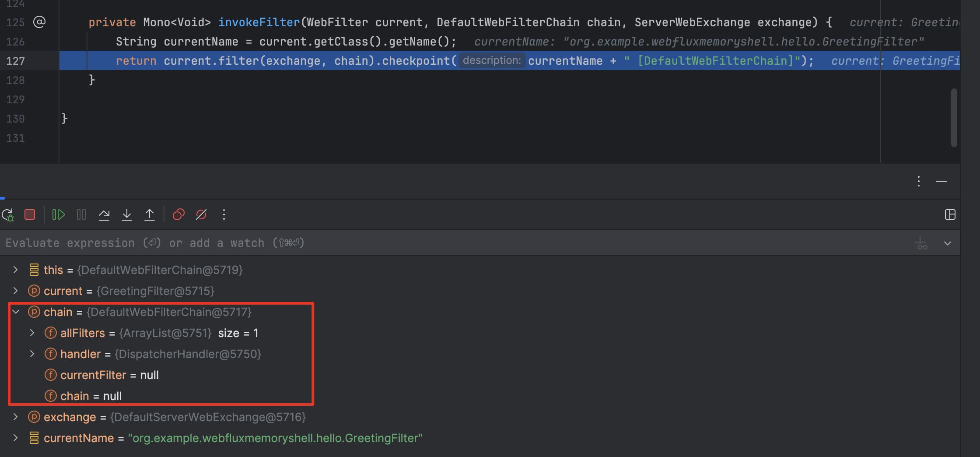The width and height of the screenshot is (980, 457).
Task: Click the object icon beside 'this'
Action: [x=34, y=270]
